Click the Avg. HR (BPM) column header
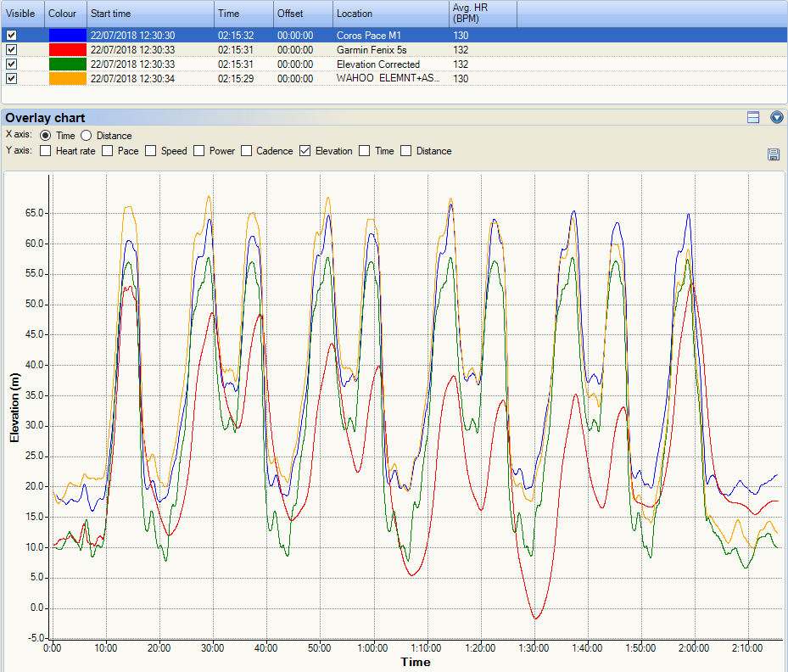788x672 pixels. pos(481,14)
